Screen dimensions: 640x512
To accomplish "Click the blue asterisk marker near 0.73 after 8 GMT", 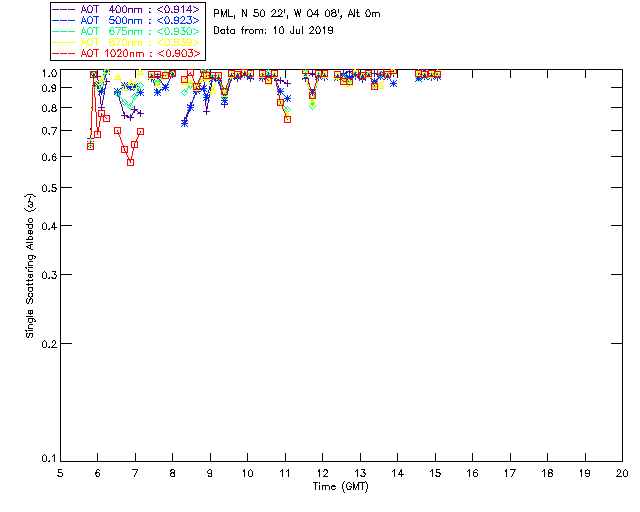I will pyautogui.click(x=184, y=122).
